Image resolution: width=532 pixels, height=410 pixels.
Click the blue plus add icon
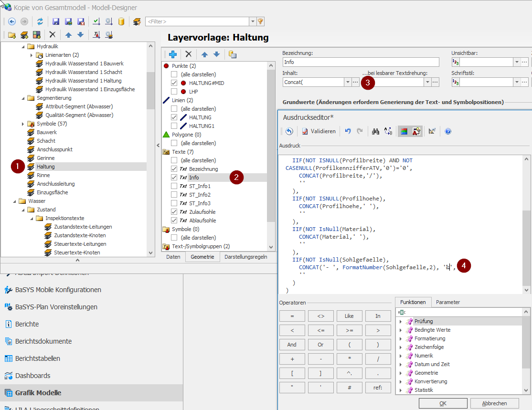(173, 54)
